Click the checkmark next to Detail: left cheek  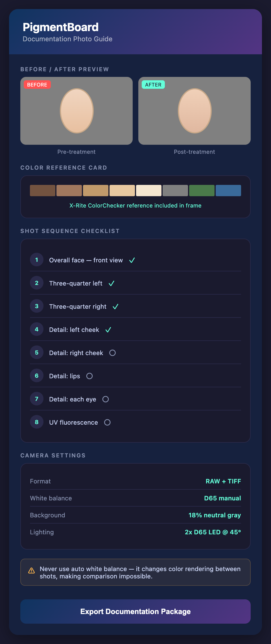tap(108, 330)
